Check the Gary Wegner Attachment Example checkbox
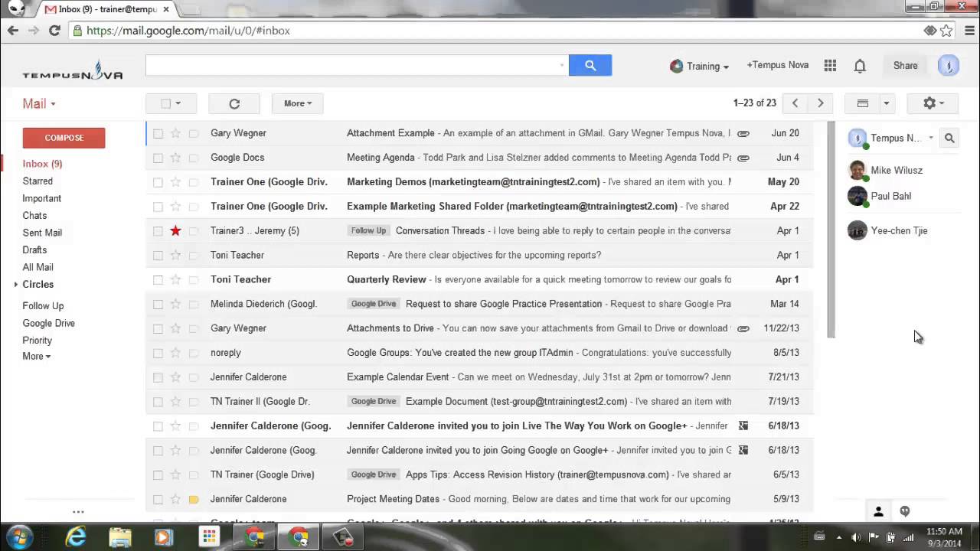 coord(158,133)
